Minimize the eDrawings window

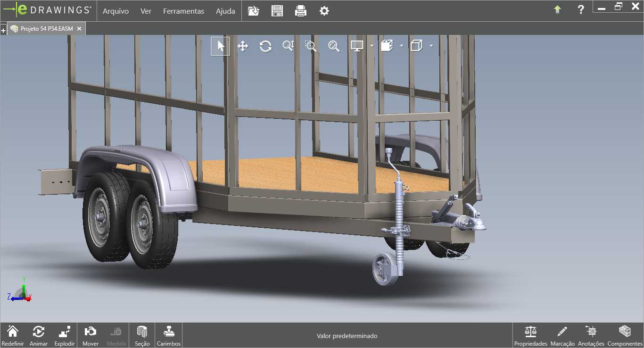tap(601, 8)
